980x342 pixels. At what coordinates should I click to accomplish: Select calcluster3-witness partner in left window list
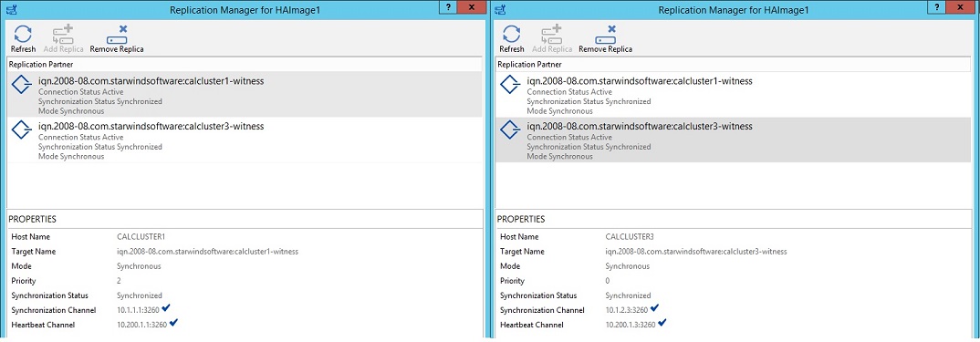[x=245, y=140]
